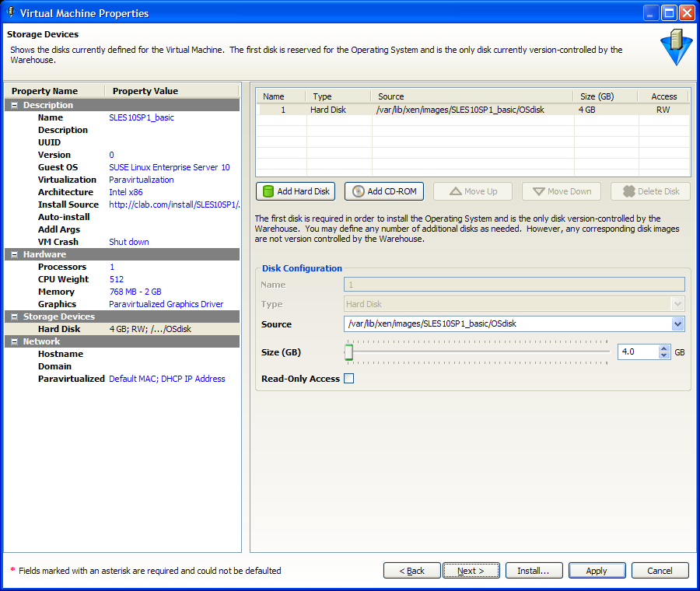
Task: Click the title bar application icon
Action: pos(10,12)
